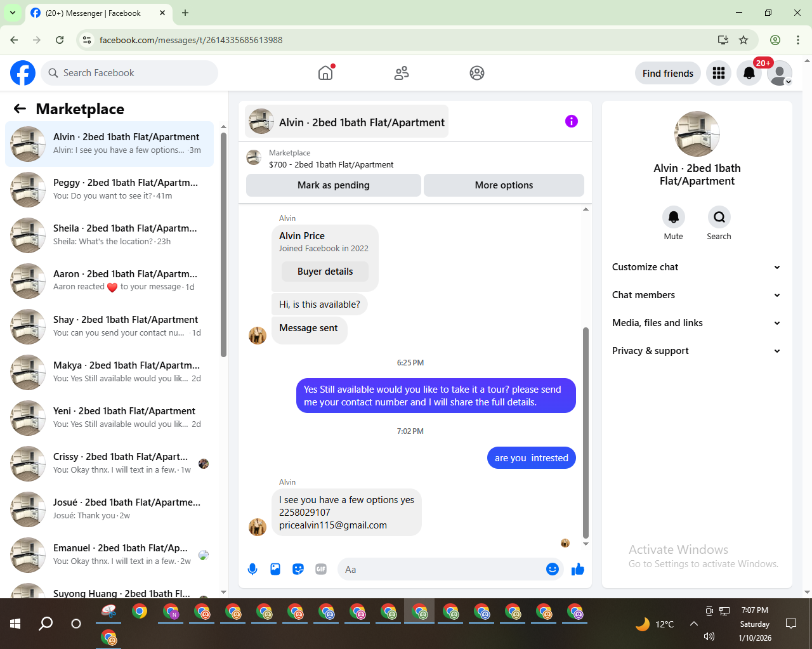Screen dimensions: 812x649
Task: Expand the Privacy & support section
Action: 697,351
